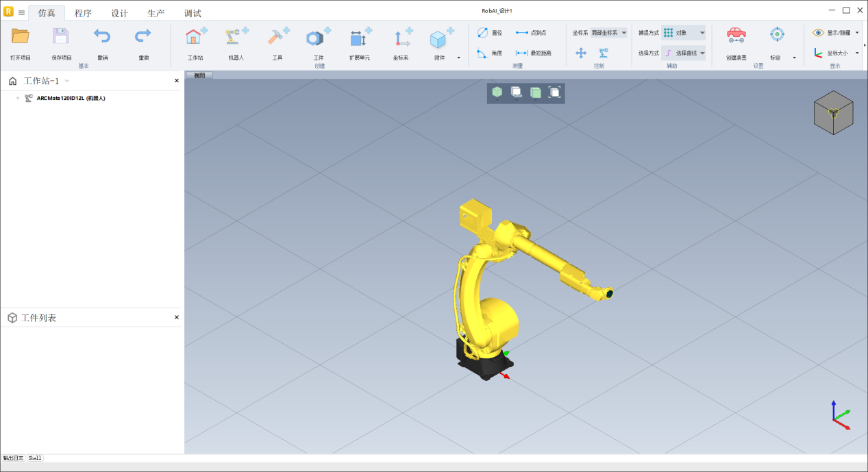Viewport: 868px width, 472px height.
Task: Open the 捕捉方式 对象 dropdown
Action: [x=684, y=33]
